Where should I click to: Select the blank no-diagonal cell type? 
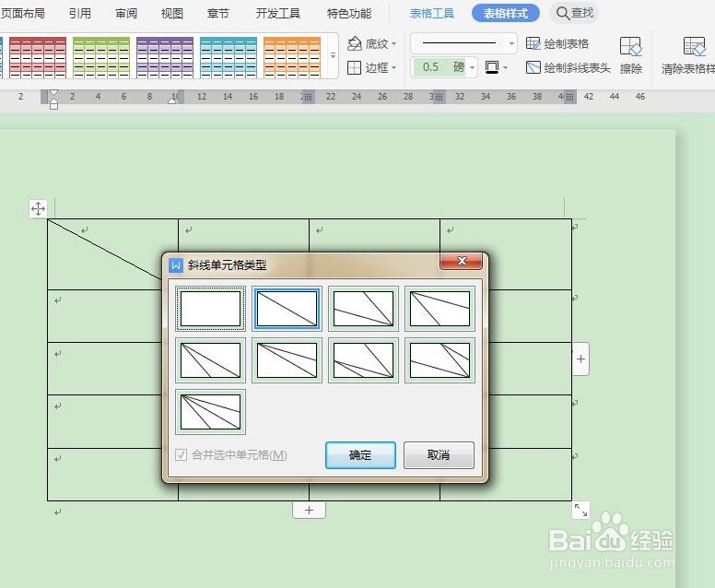coord(210,309)
